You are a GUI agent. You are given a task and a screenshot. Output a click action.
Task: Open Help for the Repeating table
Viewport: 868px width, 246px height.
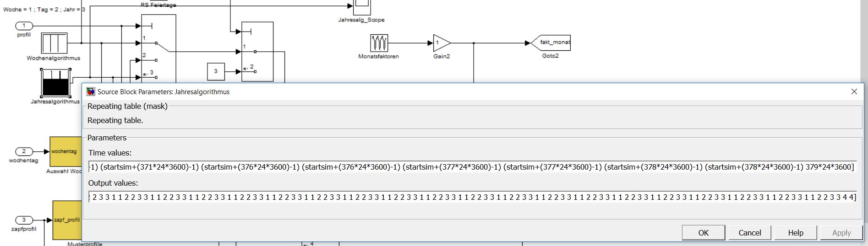tap(795, 233)
